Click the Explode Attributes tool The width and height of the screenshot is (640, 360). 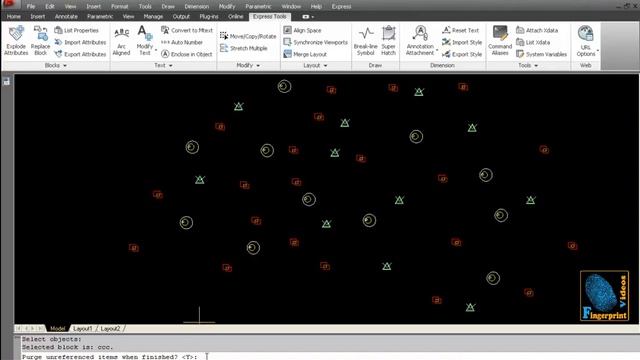(16, 40)
